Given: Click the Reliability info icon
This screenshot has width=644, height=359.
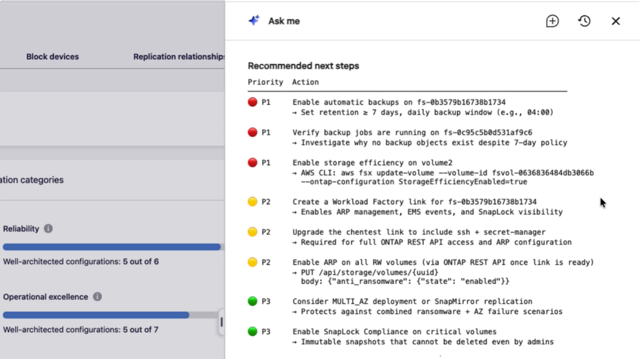Looking at the screenshot, I should click(48, 229).
